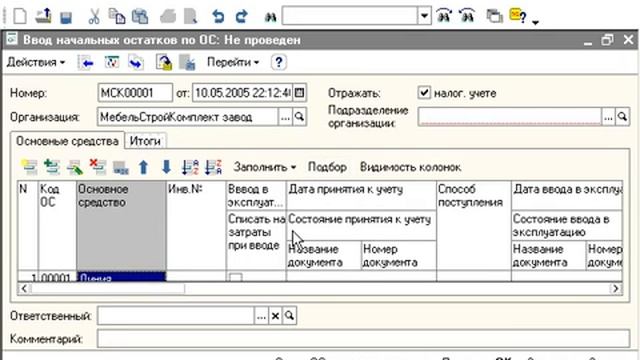This screenshot has width=640, height=360.
Task: Click the yellow help pointer icon
Action: click(518, 16)
